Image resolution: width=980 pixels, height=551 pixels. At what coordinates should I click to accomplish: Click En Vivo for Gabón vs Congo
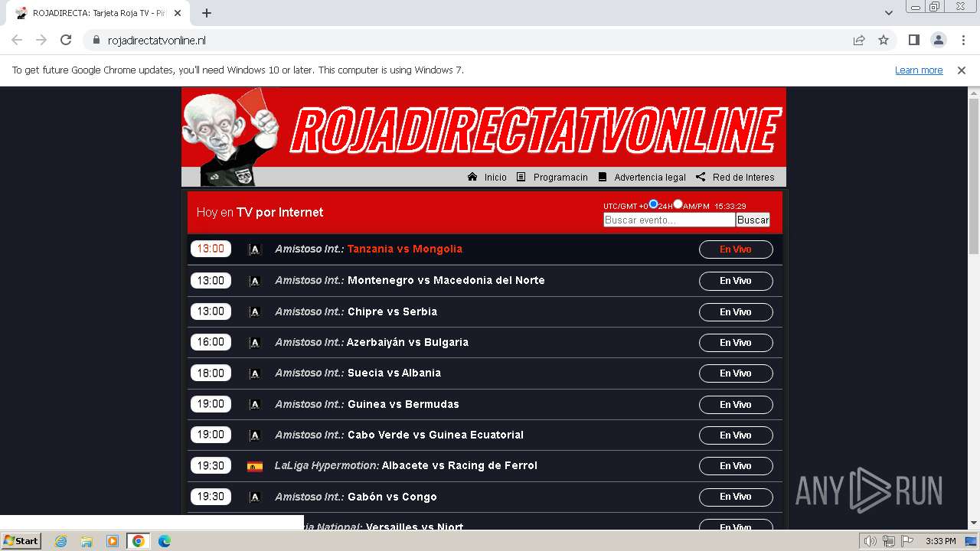tap(736, 497)
